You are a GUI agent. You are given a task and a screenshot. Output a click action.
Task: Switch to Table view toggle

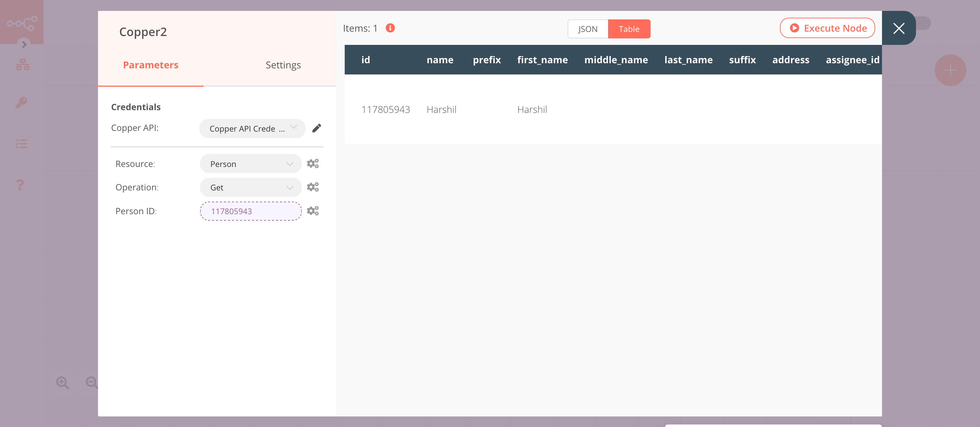pos(629,29)
